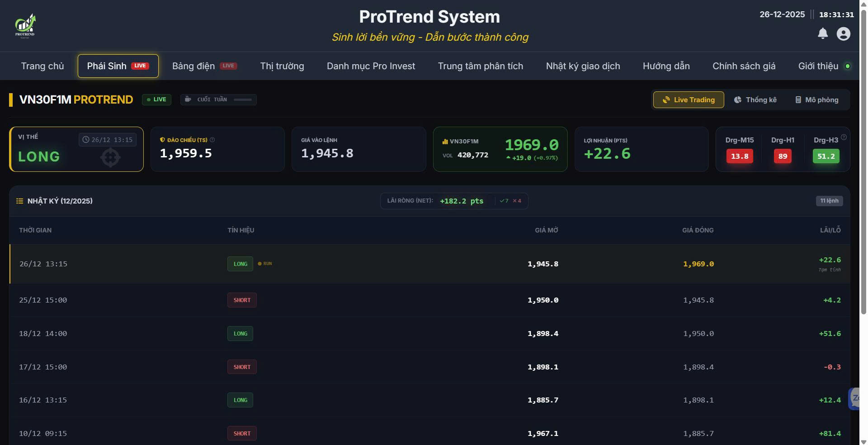
Task: Click the Drg-M15 value badge 13.8
Action: pyautogui.click(x=740, y=156)
